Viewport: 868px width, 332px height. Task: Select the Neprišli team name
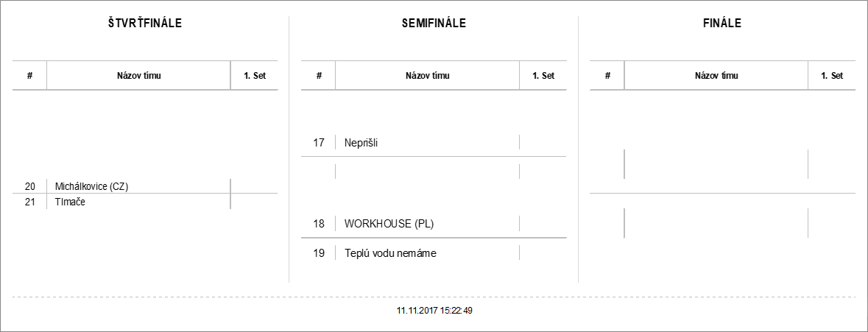pyautogui.click(x=361, y=143)
